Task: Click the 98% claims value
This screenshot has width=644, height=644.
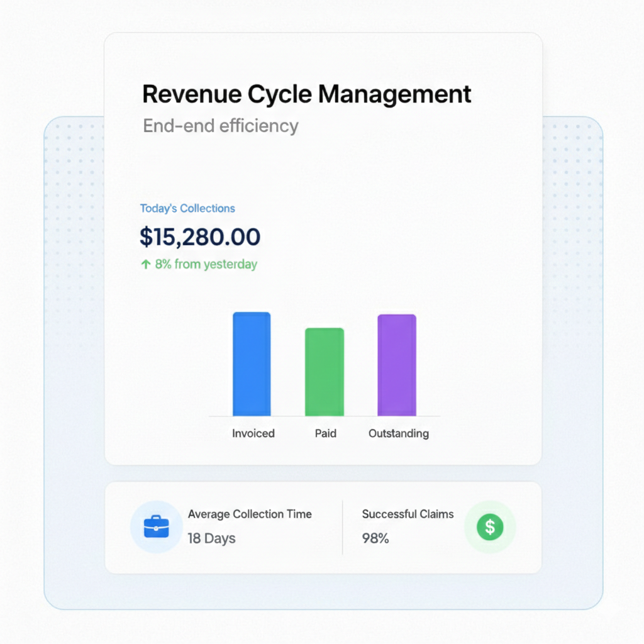Action: [375, 538]
